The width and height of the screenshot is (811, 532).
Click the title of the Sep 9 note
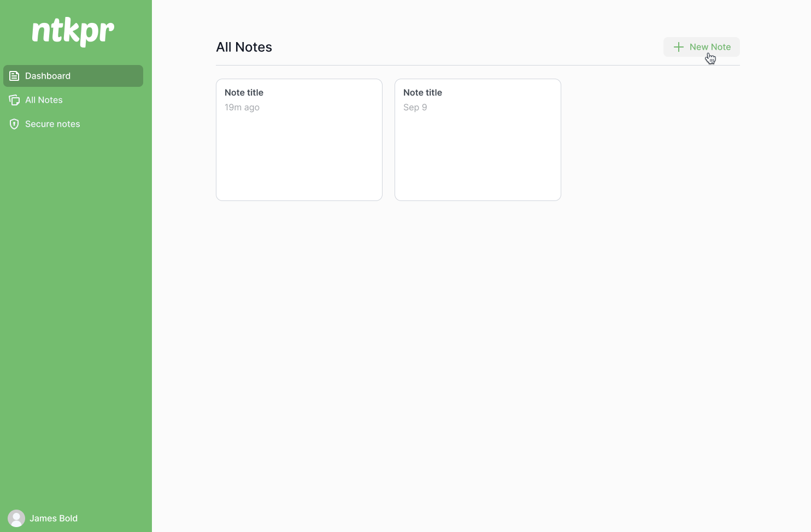pyautogui.click(x=422, y=92)
